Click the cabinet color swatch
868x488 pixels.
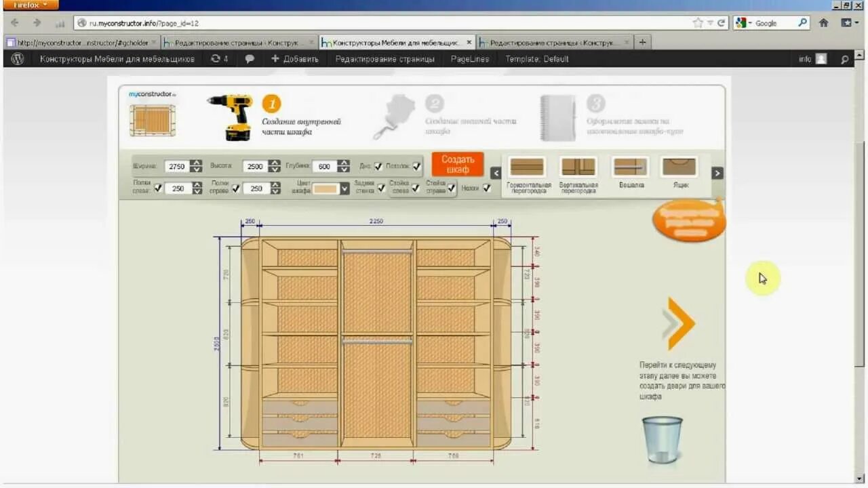[x=325, y=190]
